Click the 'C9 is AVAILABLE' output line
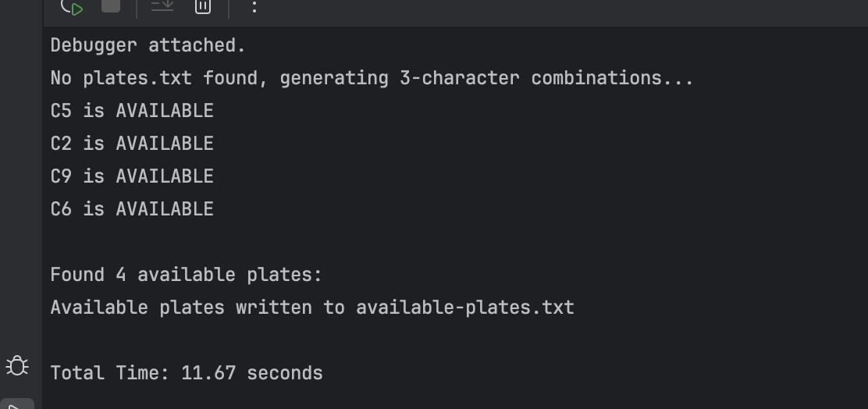The width and height of the screenshot is (868, 409). 132,176
